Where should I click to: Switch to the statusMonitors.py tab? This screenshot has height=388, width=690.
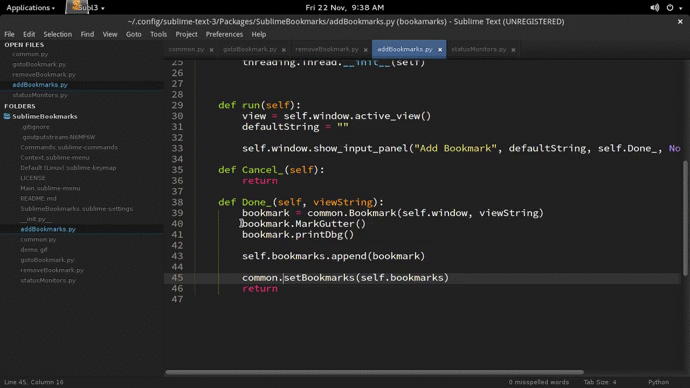(478, 49)
